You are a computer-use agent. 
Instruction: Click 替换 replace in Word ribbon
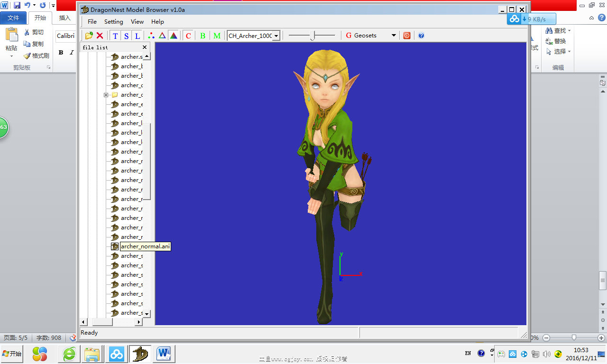pos(556,41)
